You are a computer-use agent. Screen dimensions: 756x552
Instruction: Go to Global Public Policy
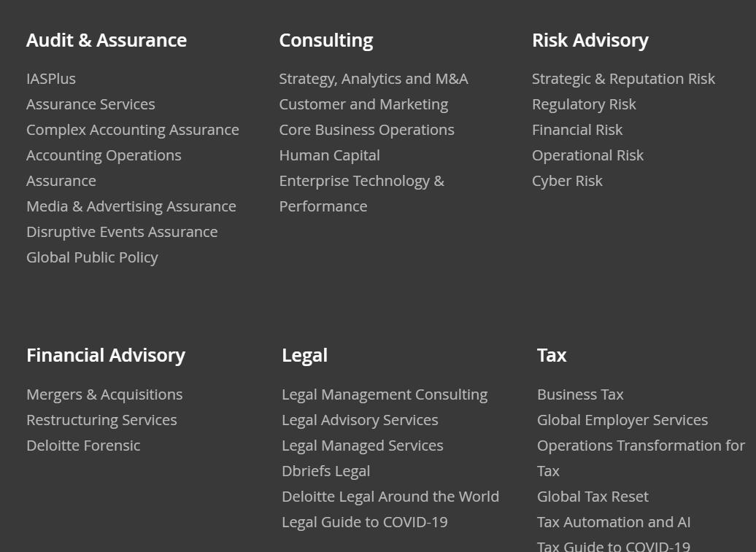(x=92, y=257)
